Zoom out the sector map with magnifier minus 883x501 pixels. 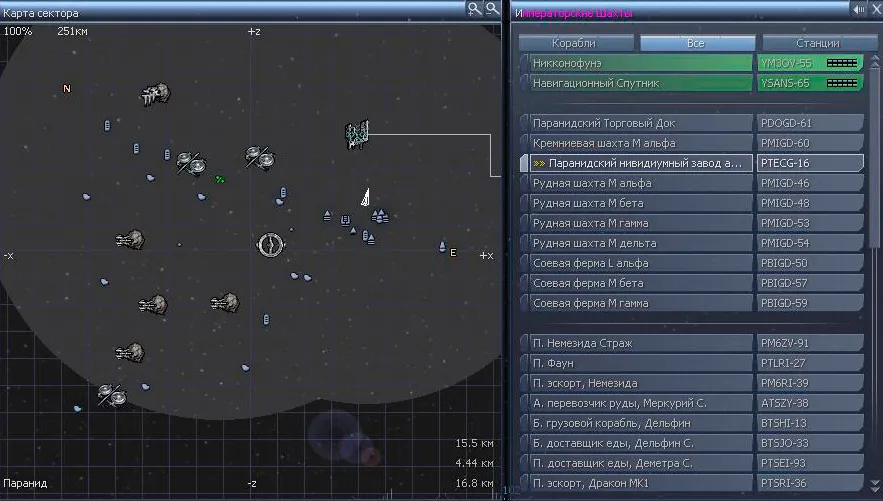click(493, 9)
